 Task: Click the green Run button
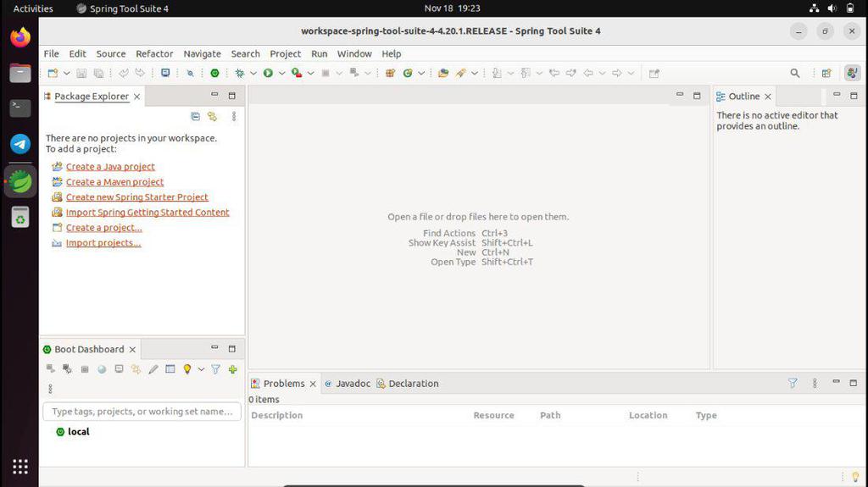[x=268, y=73]
